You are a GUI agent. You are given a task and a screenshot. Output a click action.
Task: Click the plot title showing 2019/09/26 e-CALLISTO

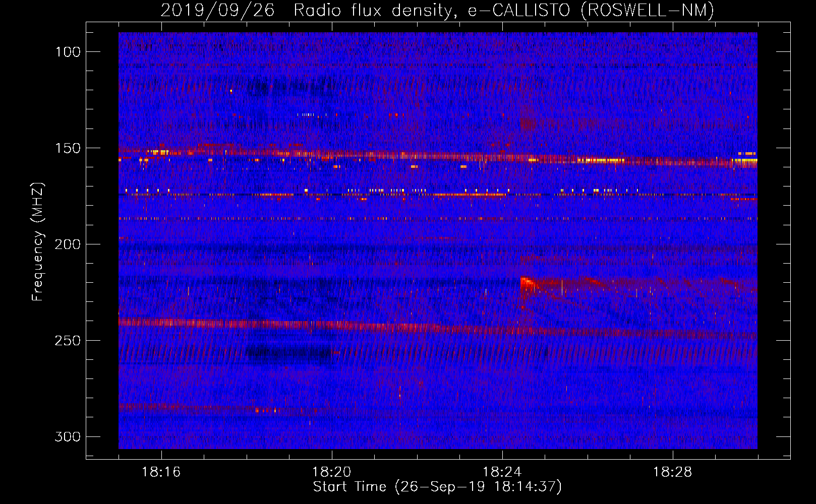coord(437,10)
